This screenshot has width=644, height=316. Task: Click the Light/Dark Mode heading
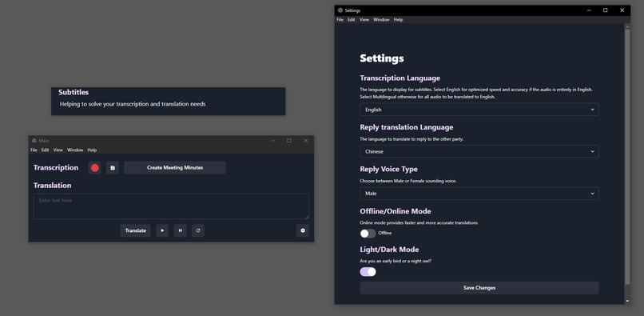point(389,250)
